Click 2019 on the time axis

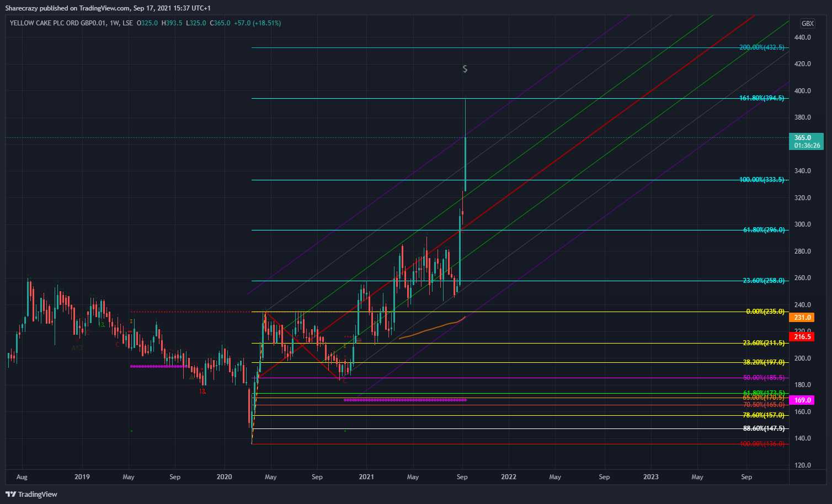pyautogui.click(x=82, y=477)
